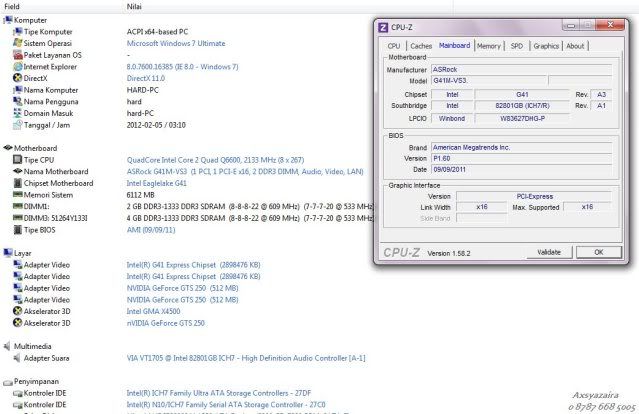Select the ACPI x64-based PC value

pos(157,32)
